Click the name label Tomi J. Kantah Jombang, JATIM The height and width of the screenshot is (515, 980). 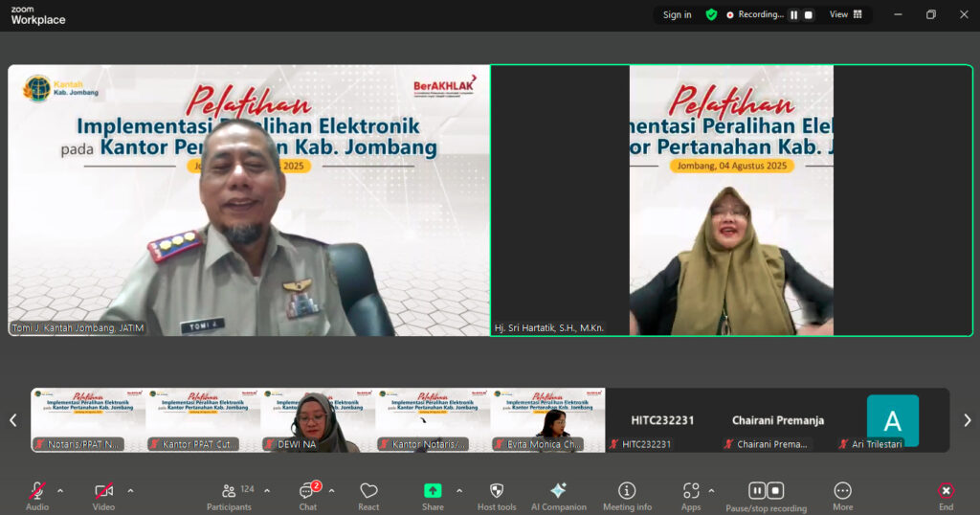pyautogui.click(x=78, y=328)
